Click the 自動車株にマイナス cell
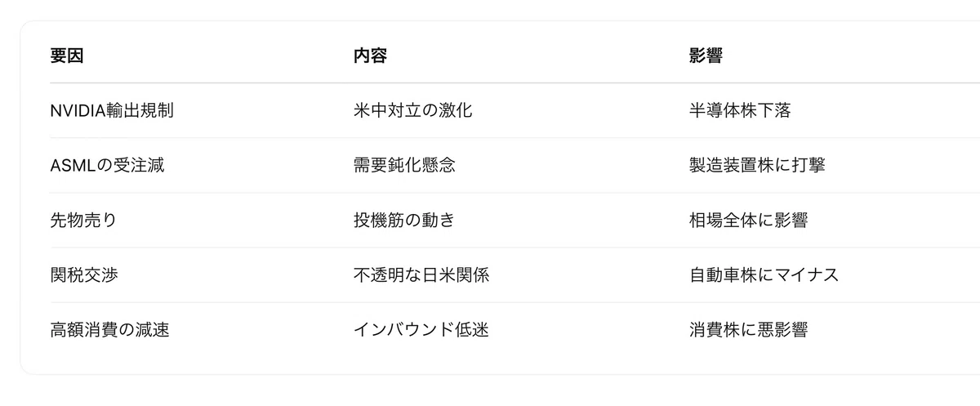 (x=764, y=274)
